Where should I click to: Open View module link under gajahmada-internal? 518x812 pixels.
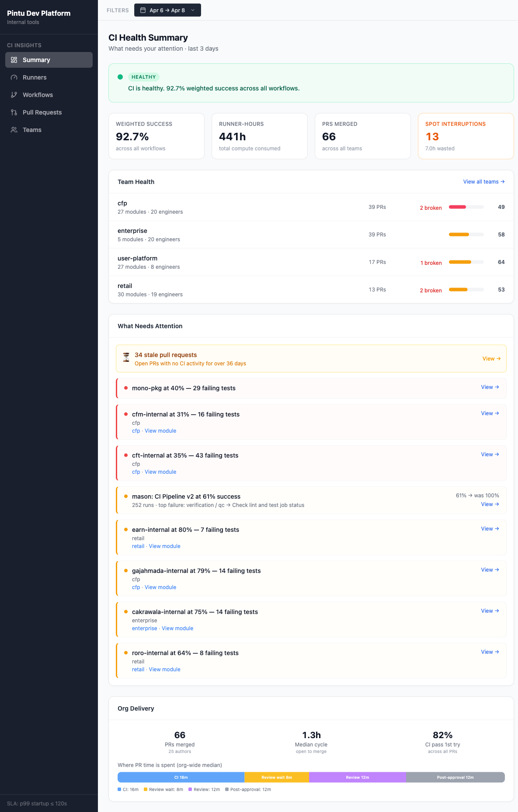(x=160, y=587)
